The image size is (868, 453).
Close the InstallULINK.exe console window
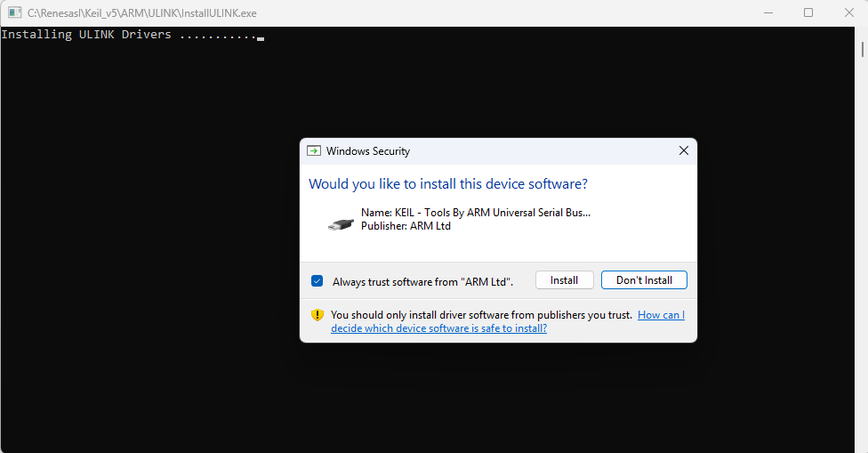(x=848, y=13)
